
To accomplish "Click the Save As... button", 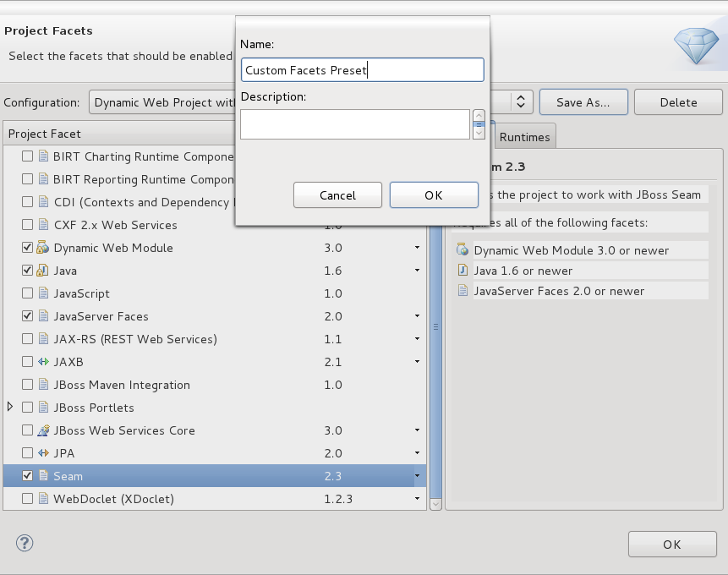I will coord(583,102).
